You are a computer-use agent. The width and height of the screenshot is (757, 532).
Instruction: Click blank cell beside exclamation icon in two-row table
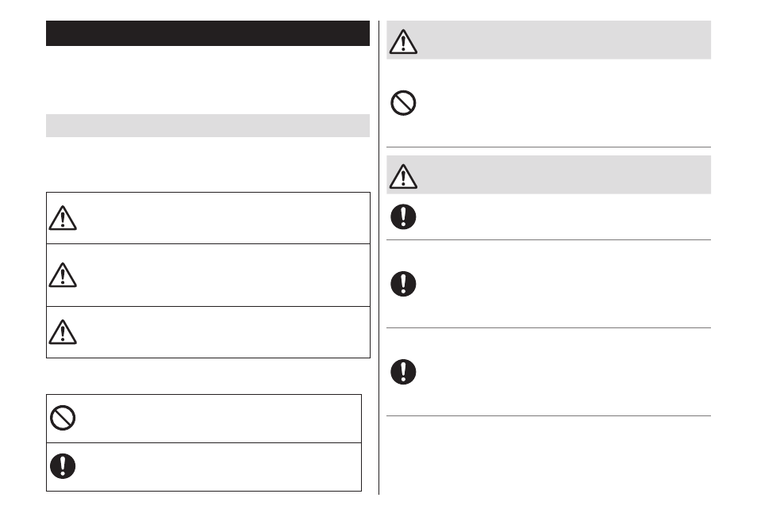point(220,467)
